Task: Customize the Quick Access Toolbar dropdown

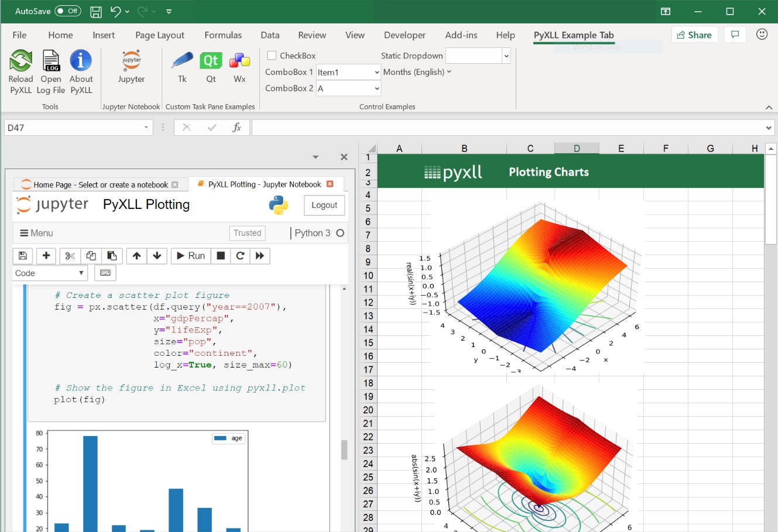Action: 169,11
